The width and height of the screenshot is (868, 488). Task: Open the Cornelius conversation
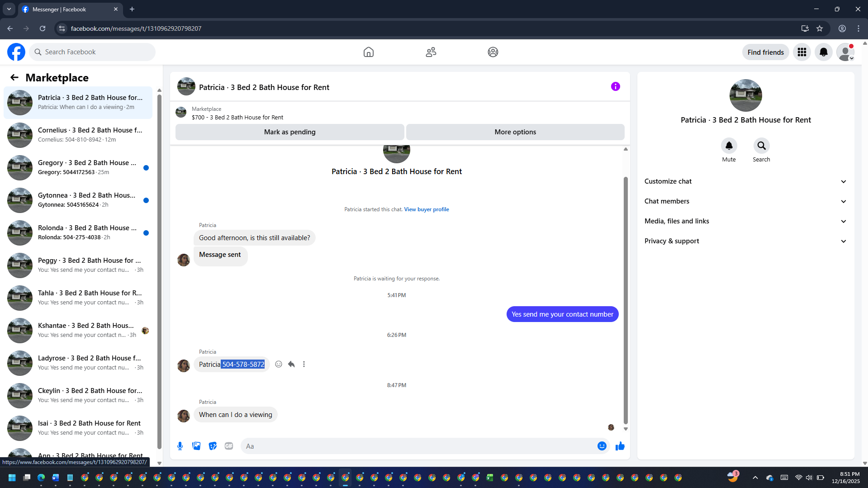pyautogui.click(x=78, y=135)
